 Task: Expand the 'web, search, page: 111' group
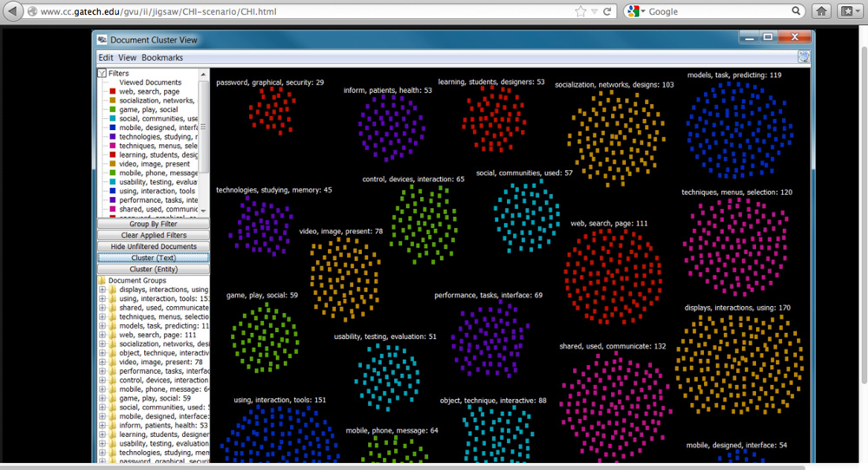pyautogui.click(x=102, y=335)
